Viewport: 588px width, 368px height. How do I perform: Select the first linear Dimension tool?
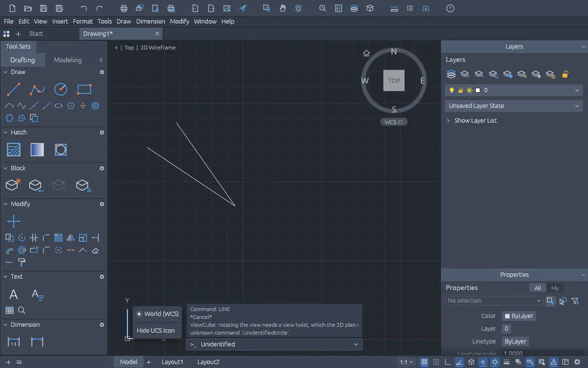pos(14,342)
